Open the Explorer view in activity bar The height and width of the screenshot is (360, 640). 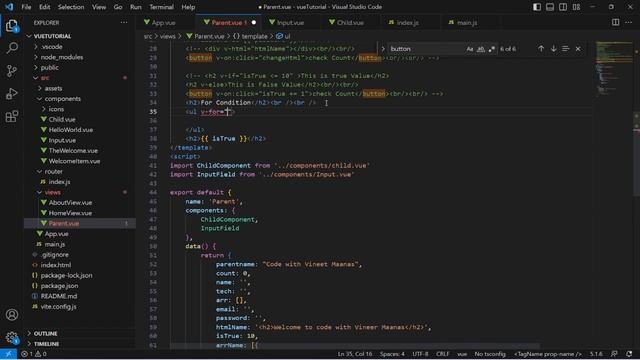tap(12, 25)
